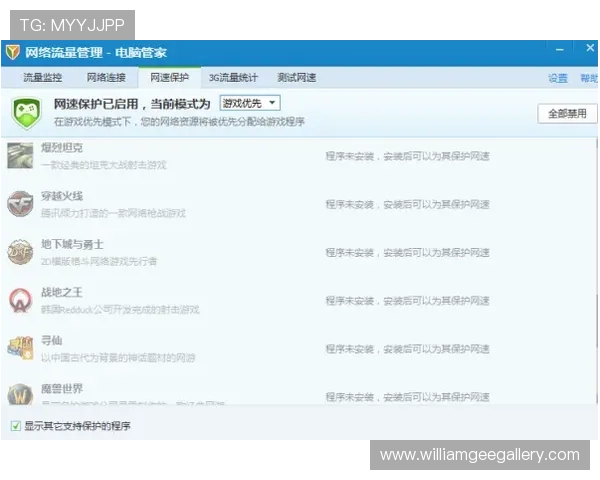Click the 战地之王 title text

click(62, 292)
